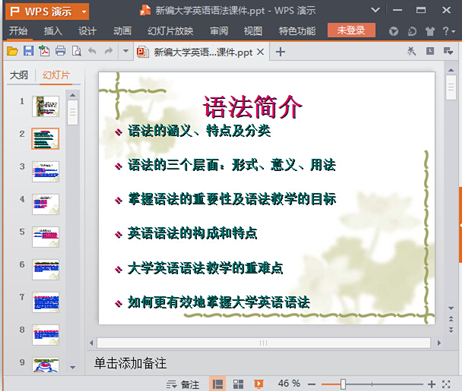Switch to Slide Sorter view icon

click(x=238, y=384)
